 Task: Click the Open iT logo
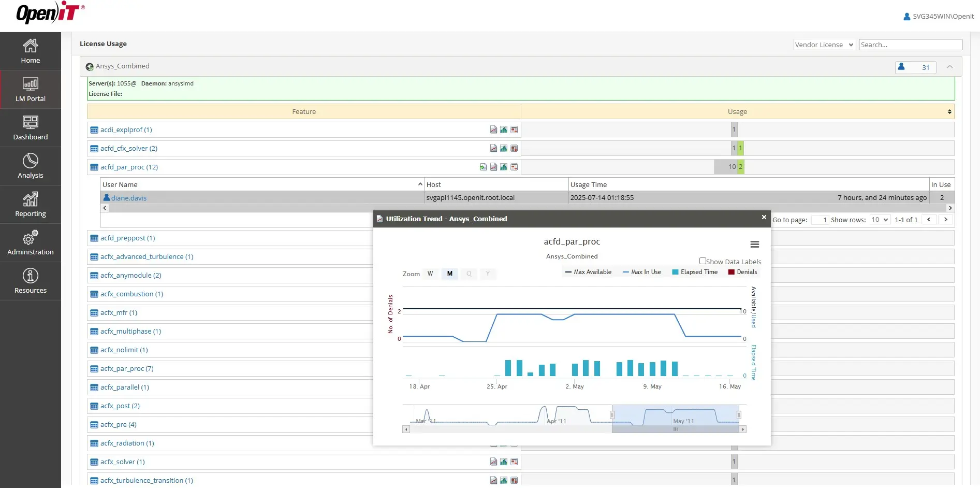click(50, 12)
